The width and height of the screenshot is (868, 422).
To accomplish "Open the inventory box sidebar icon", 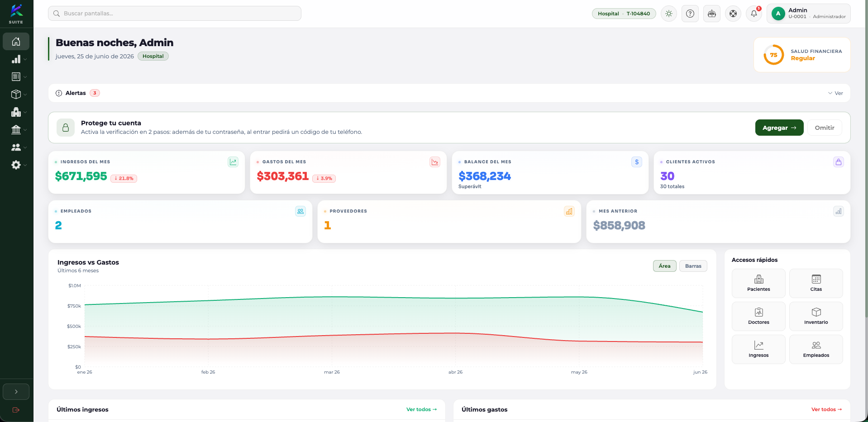I will 16,94.
